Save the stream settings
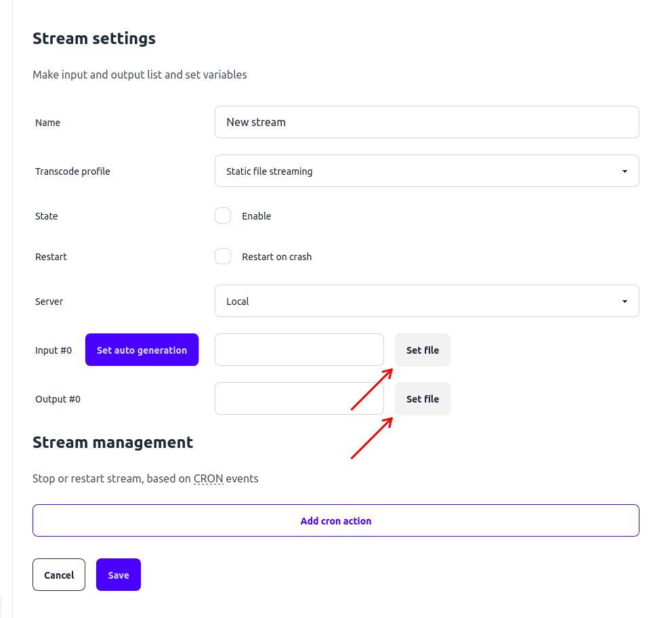Viewport: 672px width, 618px height. coord(118,575)
